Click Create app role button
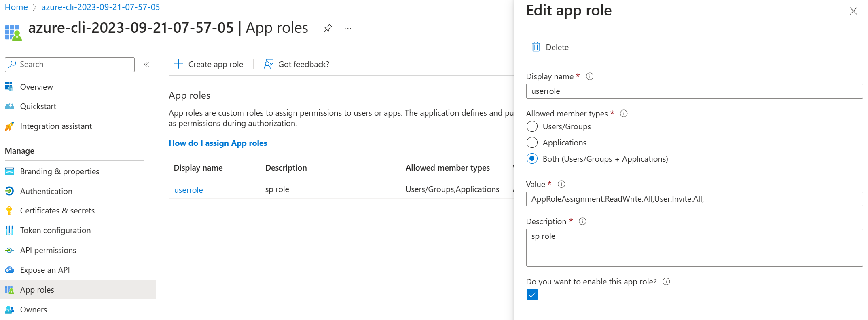The width and height of the screenshot is (868, 320). (209, 64)
